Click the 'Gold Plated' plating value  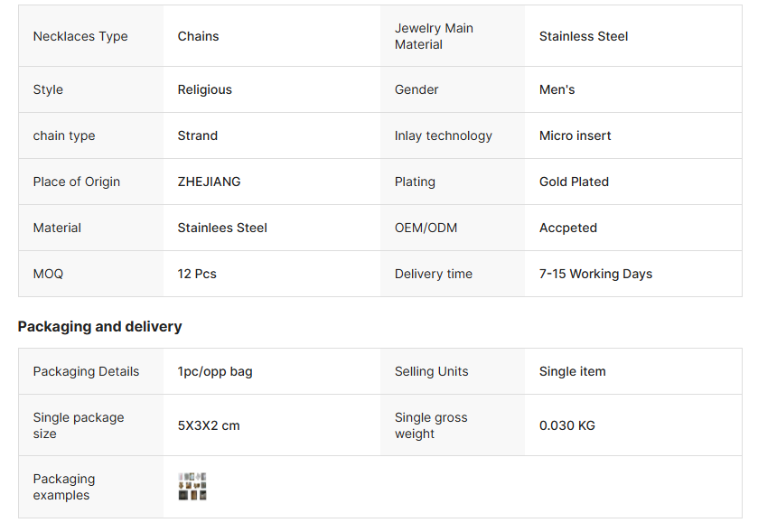pos(575,182)
